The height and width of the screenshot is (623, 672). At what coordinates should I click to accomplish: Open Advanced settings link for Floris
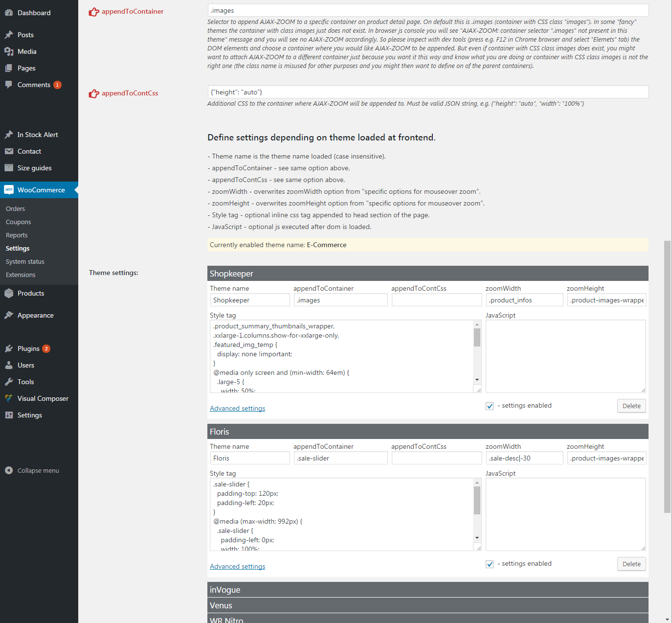[238, 566]
